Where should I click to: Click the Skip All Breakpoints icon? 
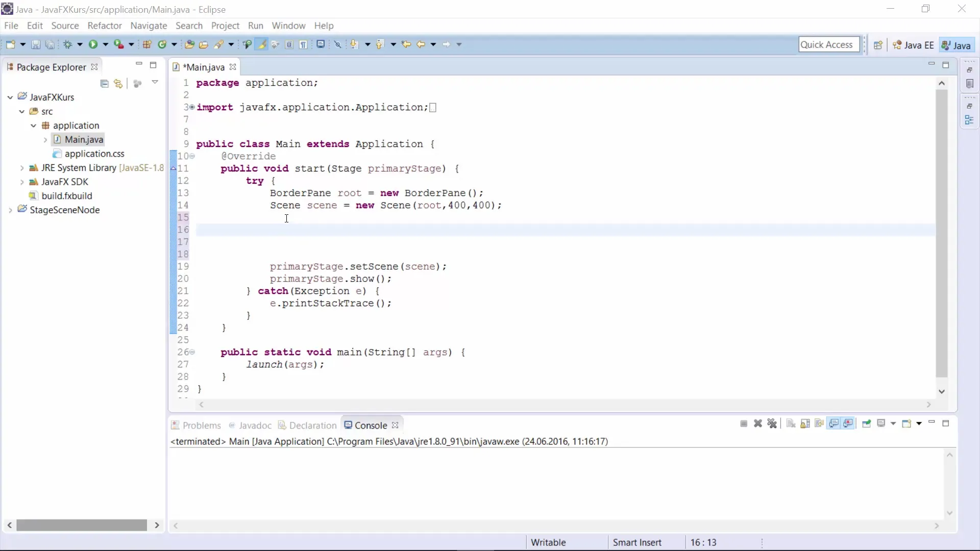[338, 44]
